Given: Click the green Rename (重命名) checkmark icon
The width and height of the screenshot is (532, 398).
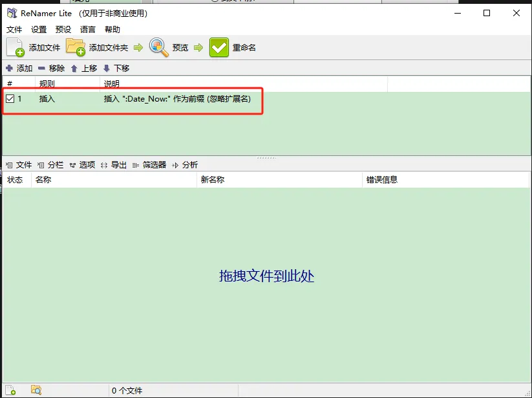Looking at the screenshot, I should 219,47.
